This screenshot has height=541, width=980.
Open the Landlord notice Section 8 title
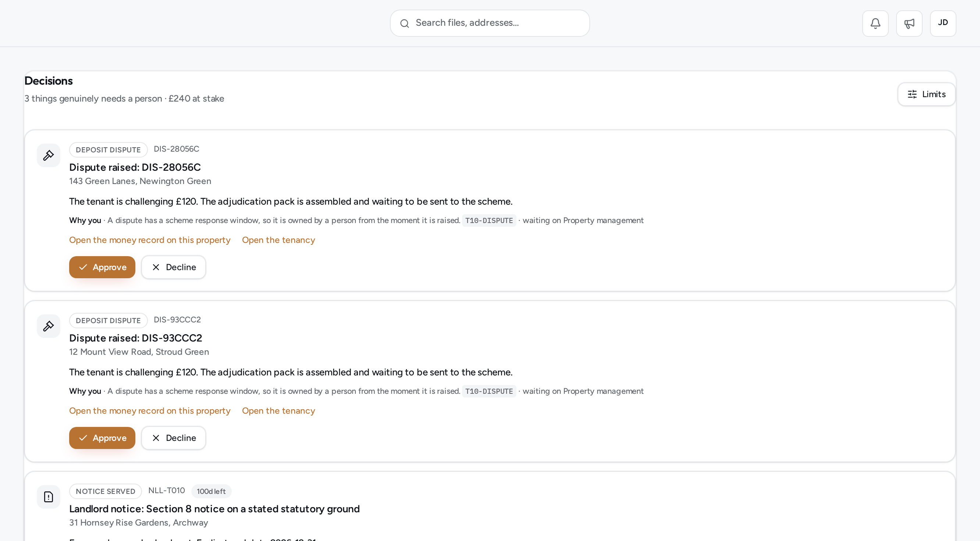point(214,509)
